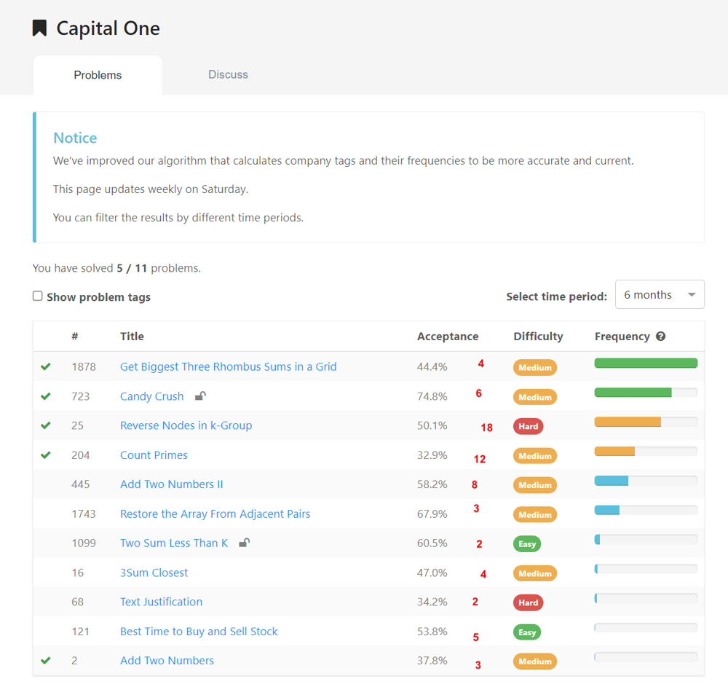
Task: Click the green checkmark on row 1878
Action: pos(45,366)
